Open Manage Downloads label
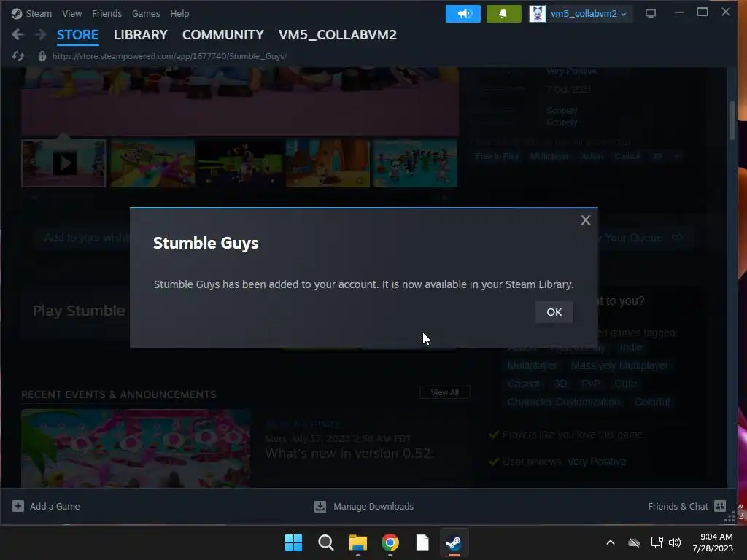Viewport: 747px width, 560px height. pos(373,507)
